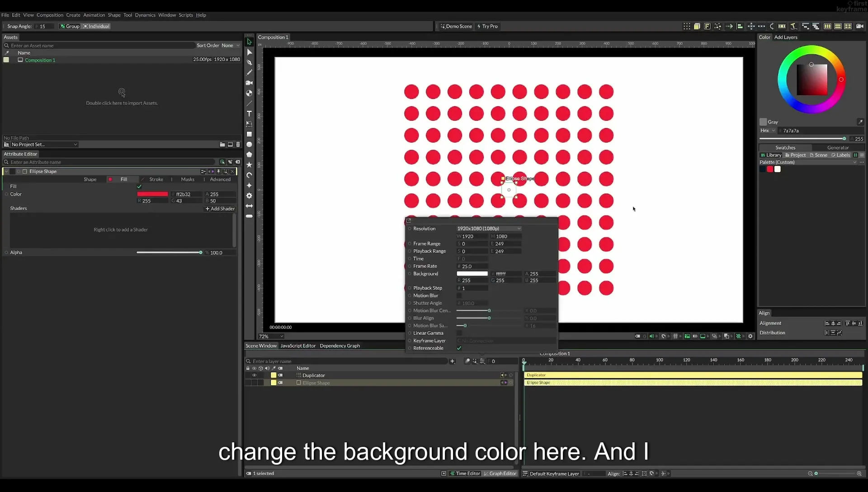Switch snapping mode to Group
The width and height of the screenshot is (868, 492).
(x=70, y=26)
